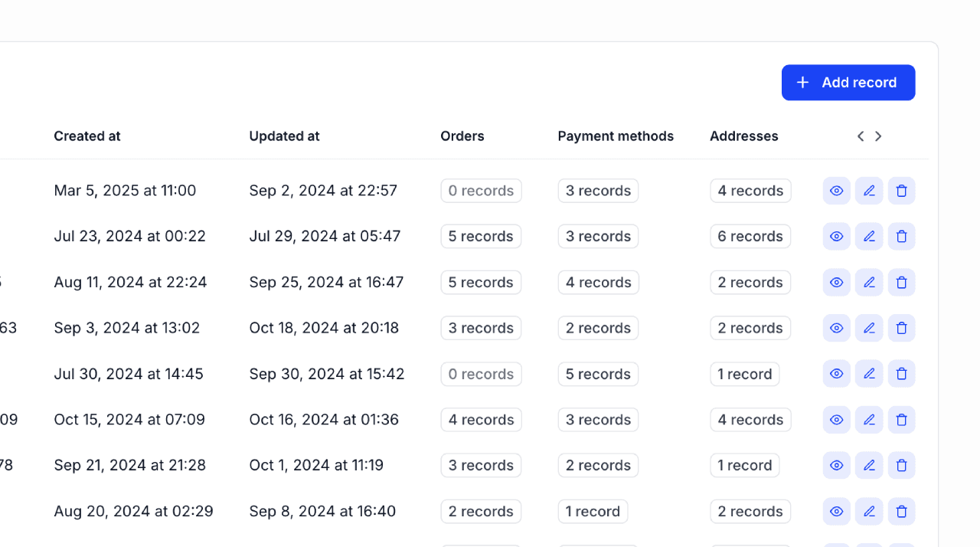Open Orders "0 records" badge in Mar 5 row
The height and width of the screenshot is (547, 980).
(x=481, y=191)
